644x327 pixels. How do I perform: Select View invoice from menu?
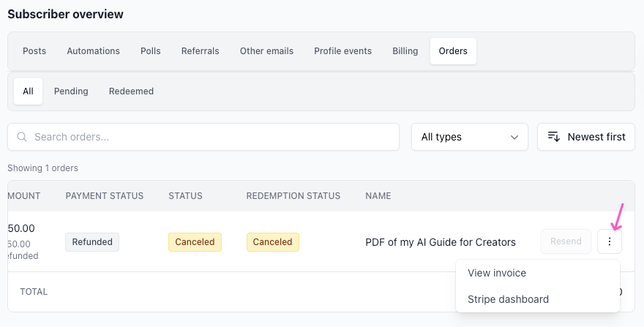497,273
